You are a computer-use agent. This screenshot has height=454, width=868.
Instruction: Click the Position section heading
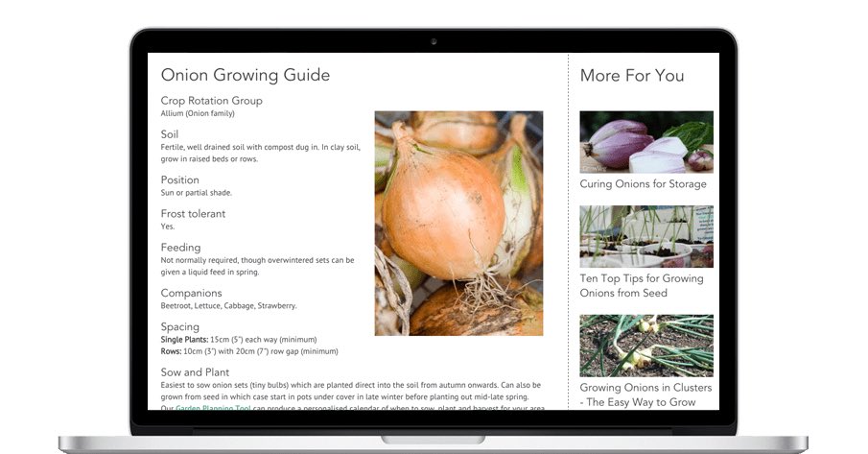[x=180, y=179]
